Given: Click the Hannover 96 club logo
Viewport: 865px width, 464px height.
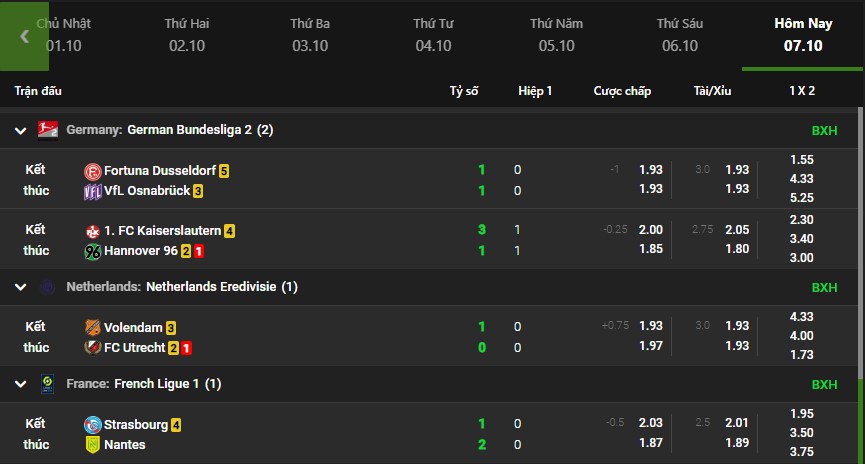Looking at the screenshot, I should click(x=93, y=251).
